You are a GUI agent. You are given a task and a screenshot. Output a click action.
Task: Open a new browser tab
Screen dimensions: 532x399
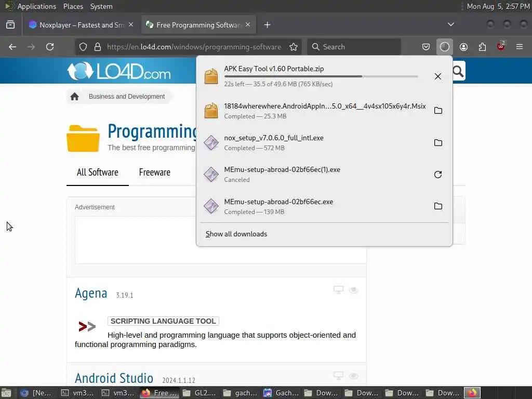point(267,25)
